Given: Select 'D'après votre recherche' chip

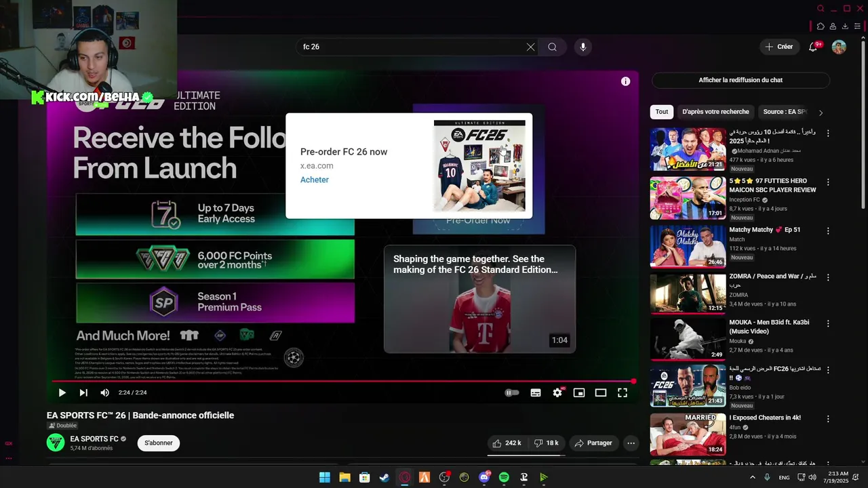Looking at the screenshot, I should tap(715, 112).
